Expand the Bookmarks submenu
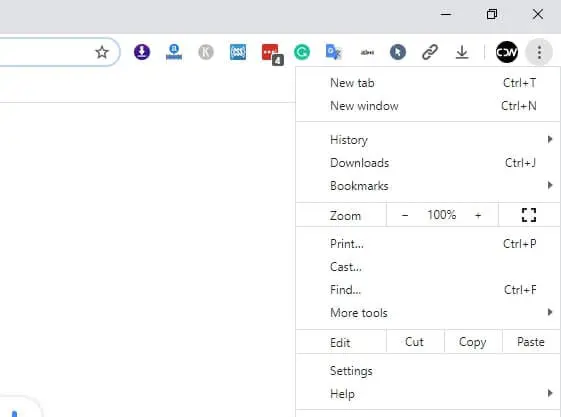561x417 pixels. [428, 186]
